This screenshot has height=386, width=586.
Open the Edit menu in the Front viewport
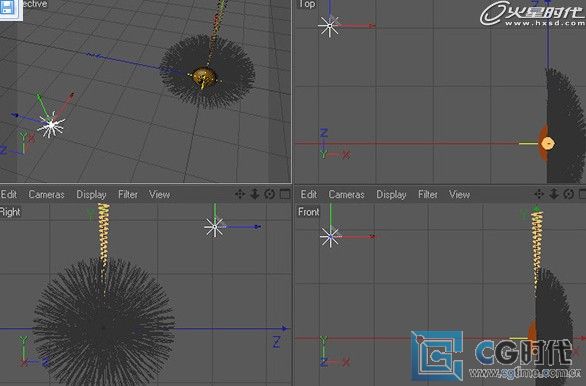coord(309,194)
